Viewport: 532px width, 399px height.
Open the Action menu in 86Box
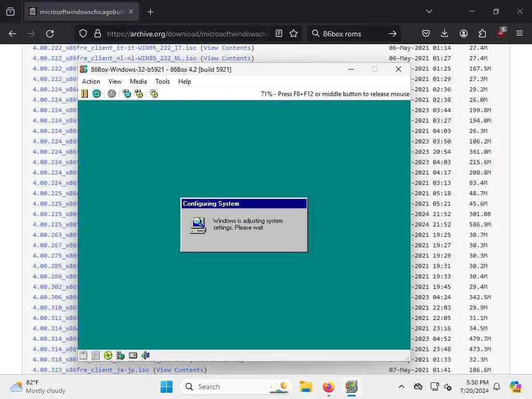91,82
